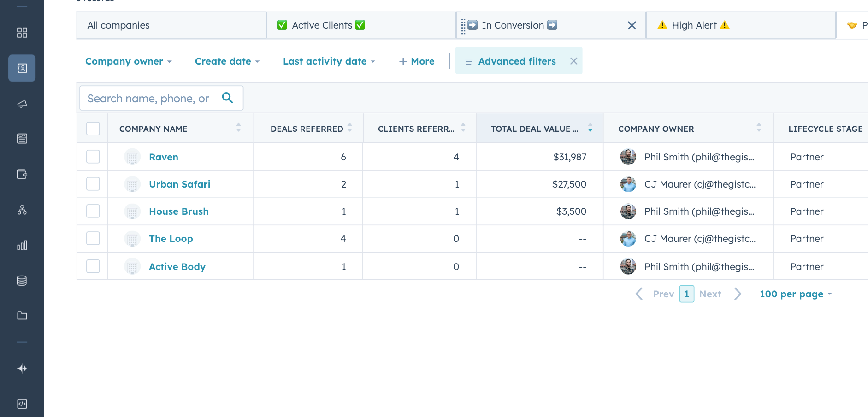Open the House Brush company record

(179, 211)
